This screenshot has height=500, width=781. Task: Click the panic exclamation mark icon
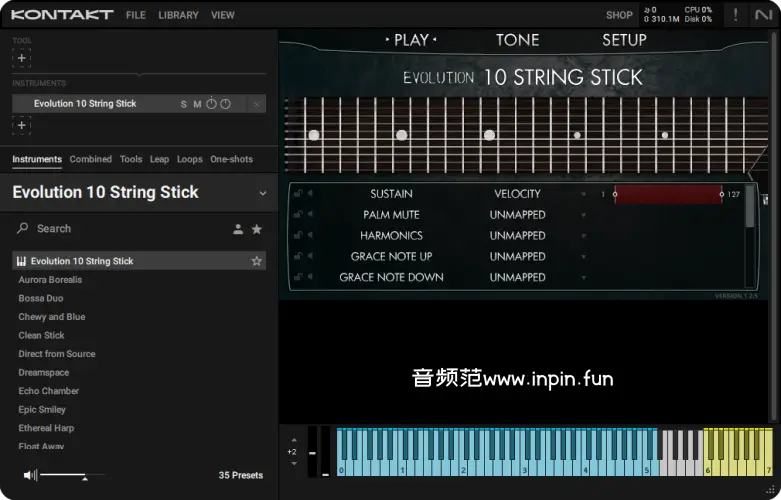(737, 15)
